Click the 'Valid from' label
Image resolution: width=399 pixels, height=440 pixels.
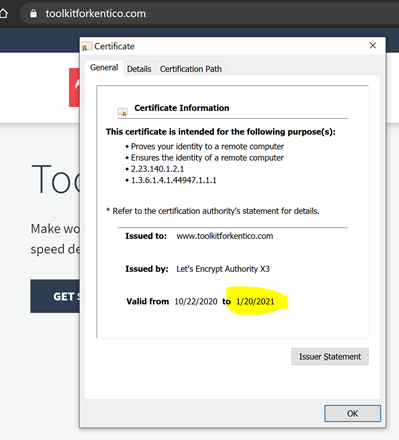148,302
